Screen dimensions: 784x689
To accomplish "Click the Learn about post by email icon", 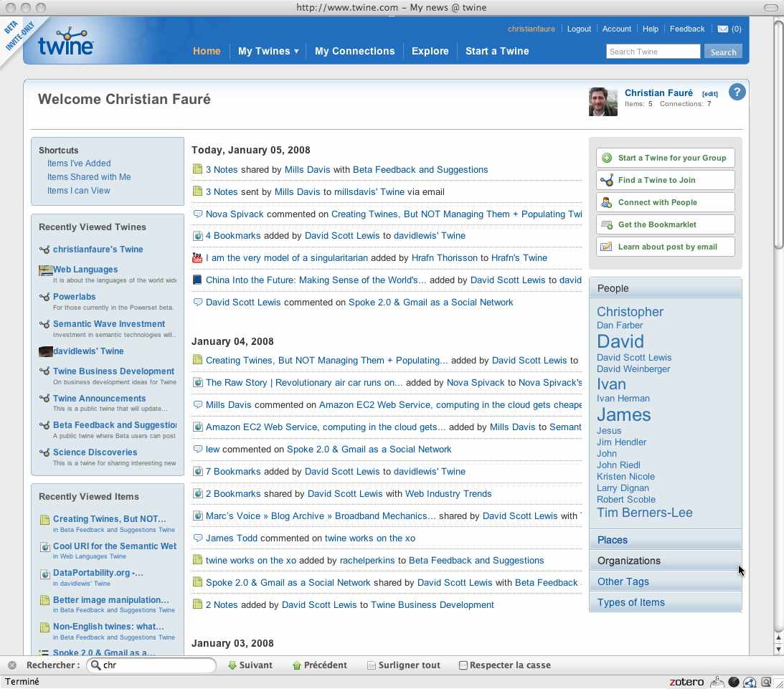I will [x=606, y=247].
